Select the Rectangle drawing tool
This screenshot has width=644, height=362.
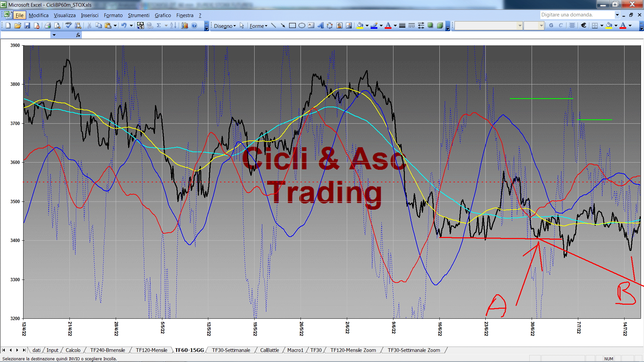click(x=292, y=25)
